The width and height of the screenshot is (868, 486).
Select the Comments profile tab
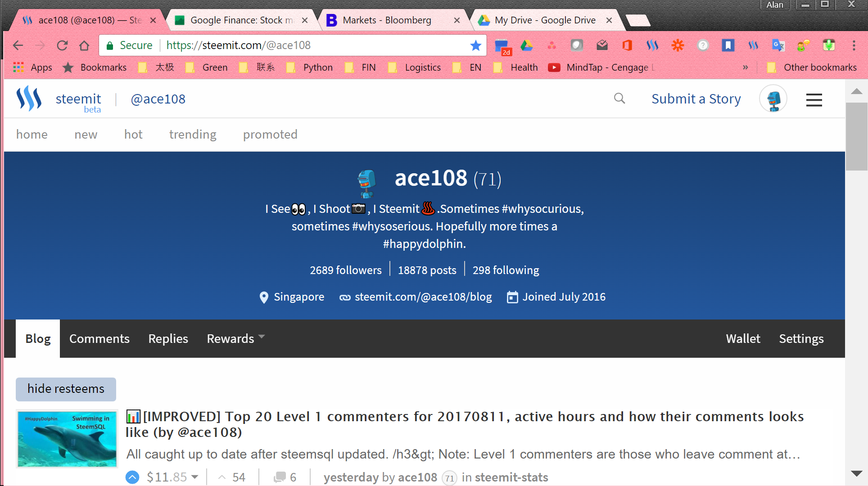99,338
